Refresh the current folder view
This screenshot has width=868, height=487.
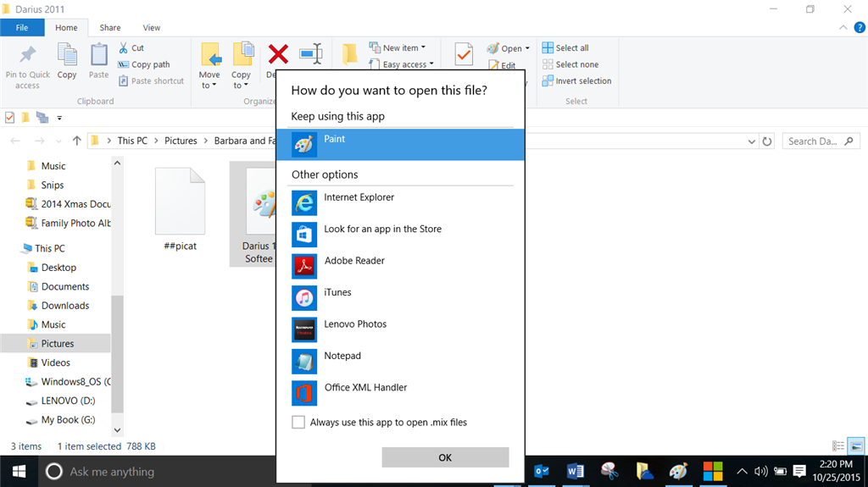tap(766, 141)
